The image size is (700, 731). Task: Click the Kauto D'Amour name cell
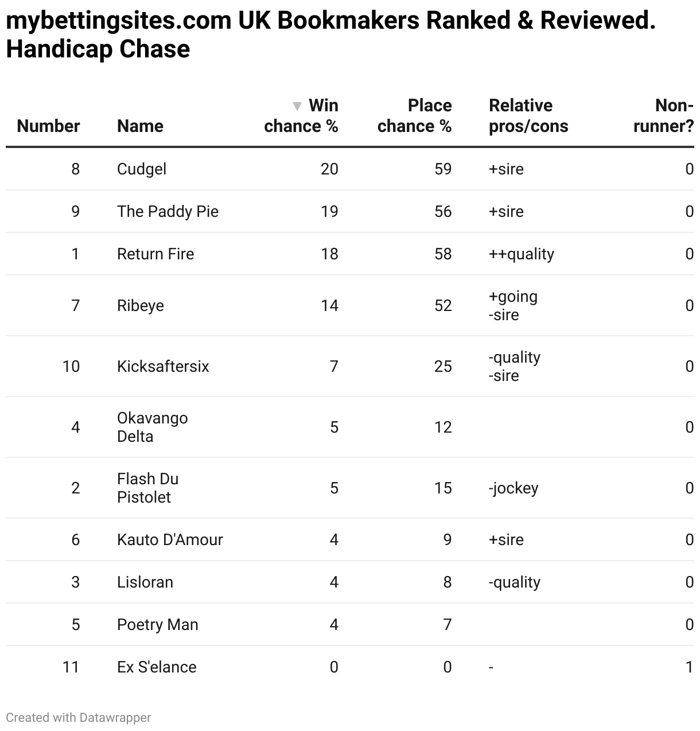pyautogui.click(x=170, y=540)
